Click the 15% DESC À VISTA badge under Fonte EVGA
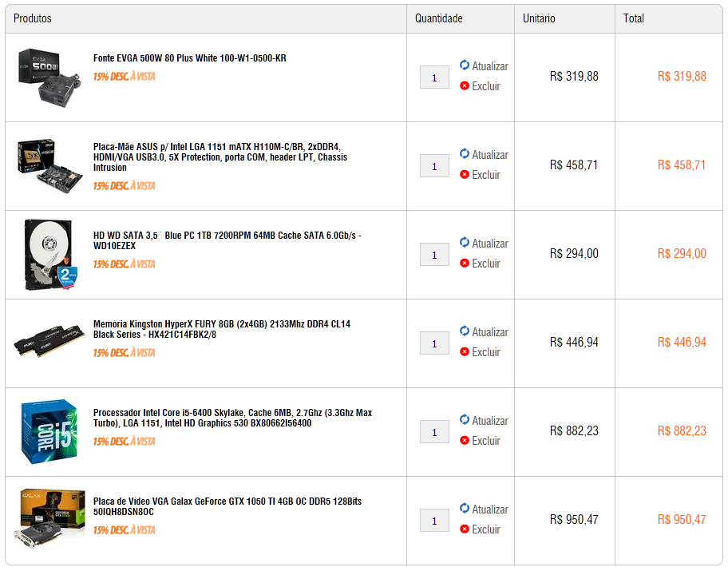This screenshot has height=567, width=728. coord(124,77)
